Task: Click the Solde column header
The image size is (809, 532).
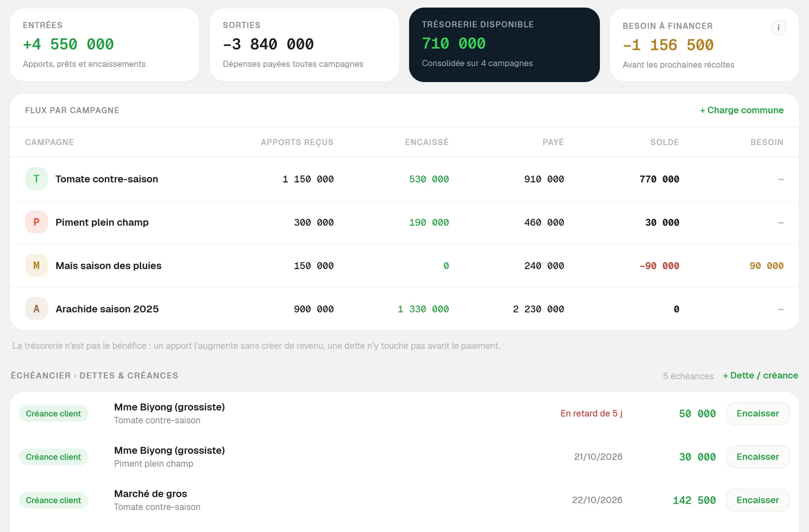Action: tap(664, 142)
